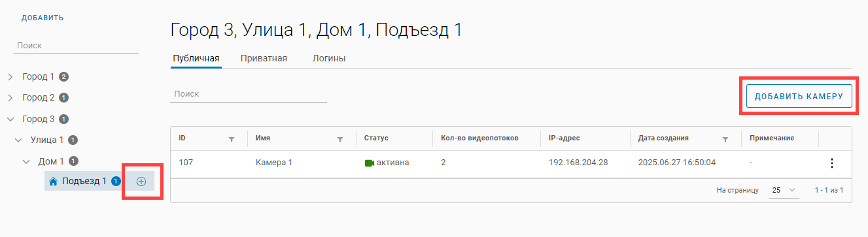The width and height of the screenshot is (868, 237).
Task: Click the green camera status icon
Action: 370,163
